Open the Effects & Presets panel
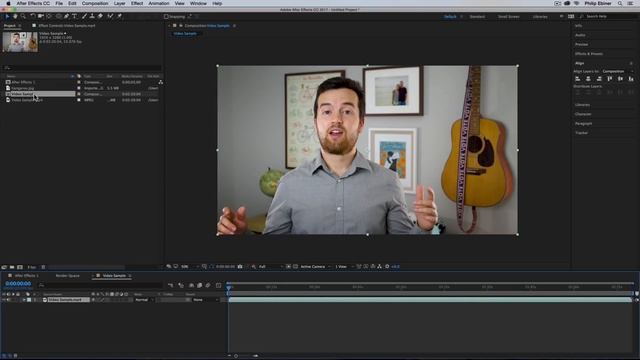 click(589, 53)
